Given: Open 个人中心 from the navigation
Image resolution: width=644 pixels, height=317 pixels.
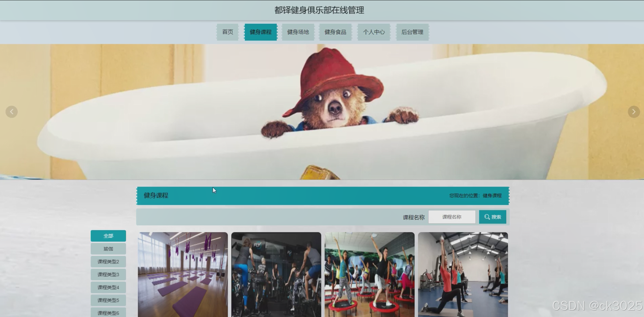Looking at the screenshot, I should (374, 32).
